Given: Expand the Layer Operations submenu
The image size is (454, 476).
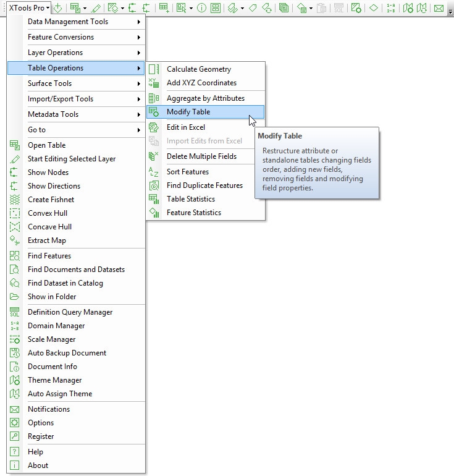Looking at the screenshot, I should [77, 53].
